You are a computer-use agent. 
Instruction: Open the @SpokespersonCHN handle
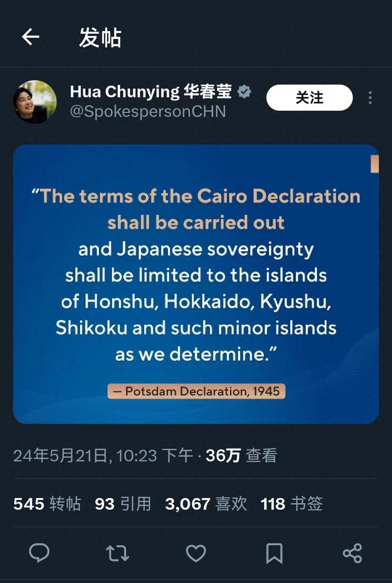click(x=148, y=111)
